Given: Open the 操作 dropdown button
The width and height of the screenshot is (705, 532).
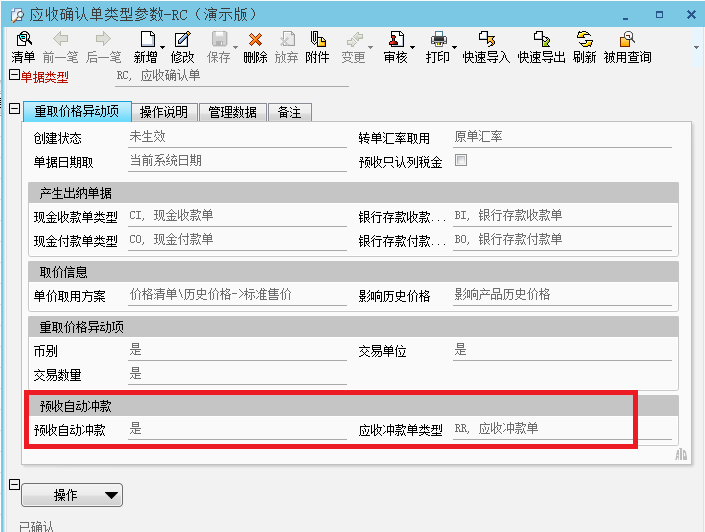Looking at the screenshot, I should [72, 494].
